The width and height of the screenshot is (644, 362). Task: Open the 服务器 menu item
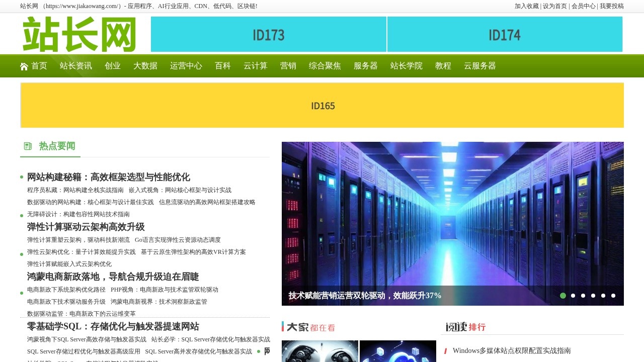[366, 66]
